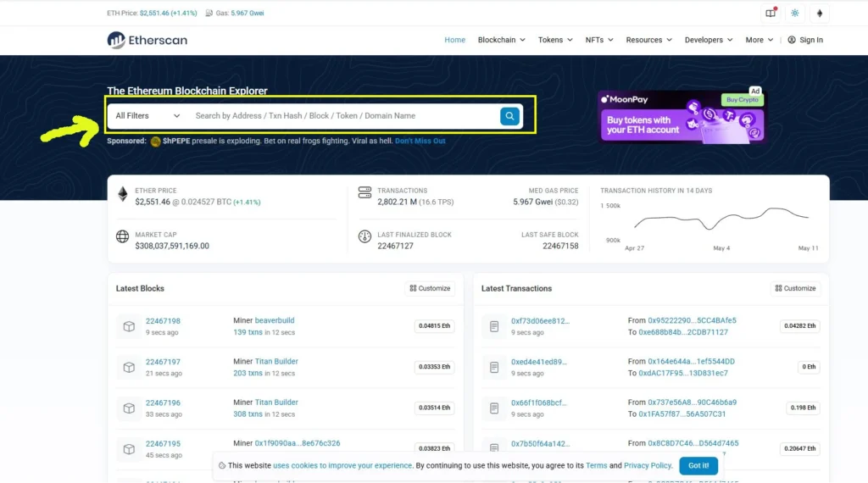The width and height of the screenshot is (868, 483).
Task: Click the Market Cap globe icon
Action: [122, 236]
